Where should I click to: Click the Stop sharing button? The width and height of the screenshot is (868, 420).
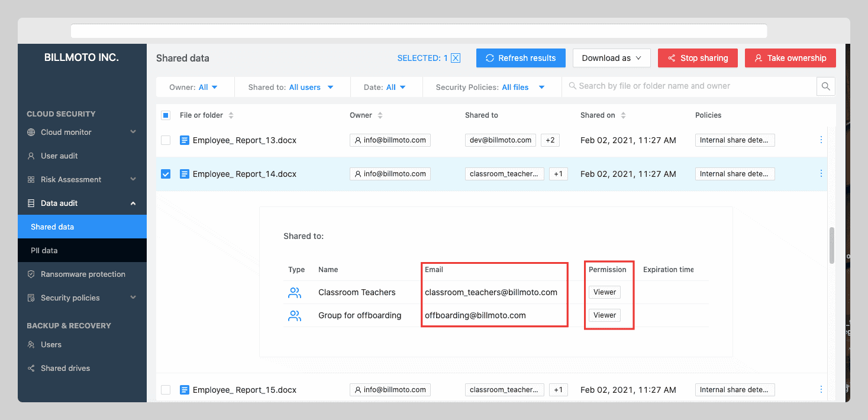pyautogui.click(x=698, y=57)
